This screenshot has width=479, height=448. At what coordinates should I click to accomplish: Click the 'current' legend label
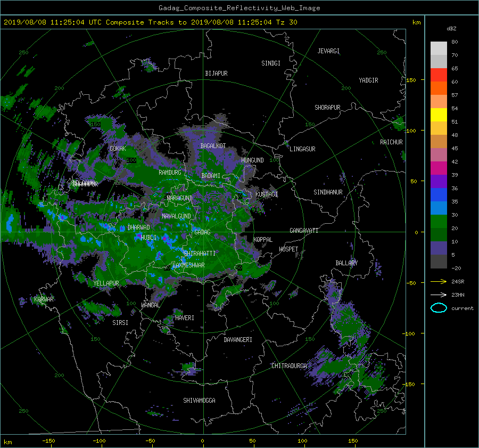pos(463,308)
